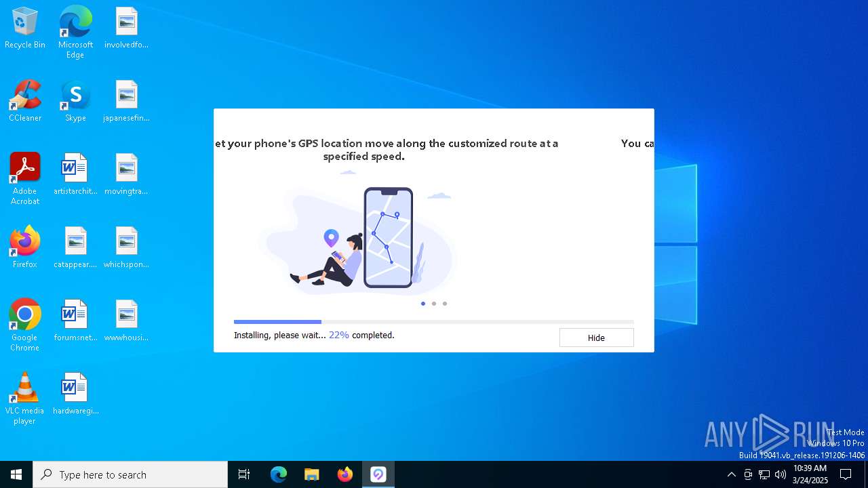Image resolution: width=868 pixels, height=488 pixels.
Task: Launch Edge from the taskbar
Action: (279, 474)
